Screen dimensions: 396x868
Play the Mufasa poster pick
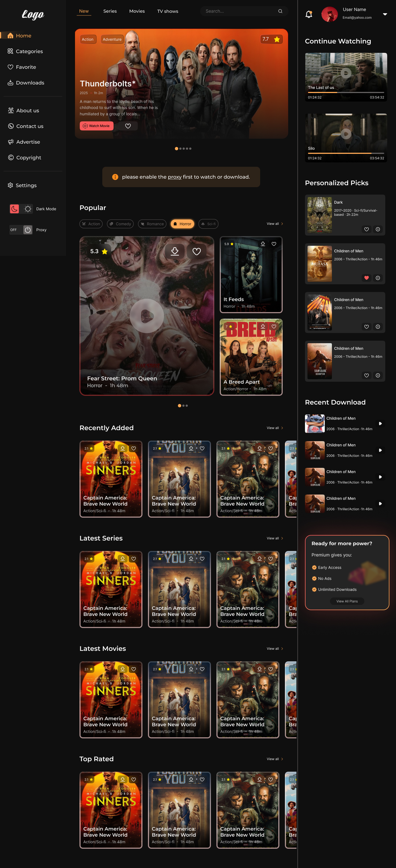(x=378, y=278)
